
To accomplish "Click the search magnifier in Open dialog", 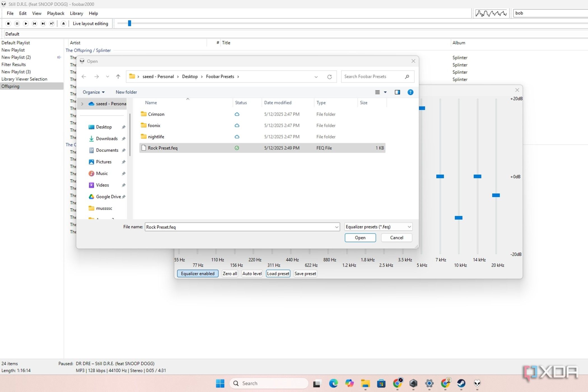I will click(407, 76).
